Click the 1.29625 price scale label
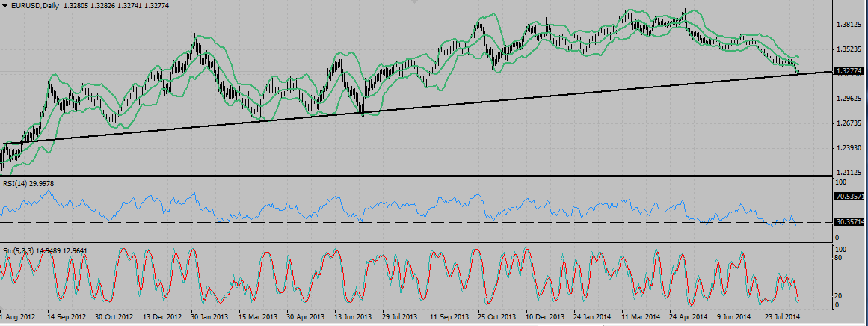 (849, 99)
